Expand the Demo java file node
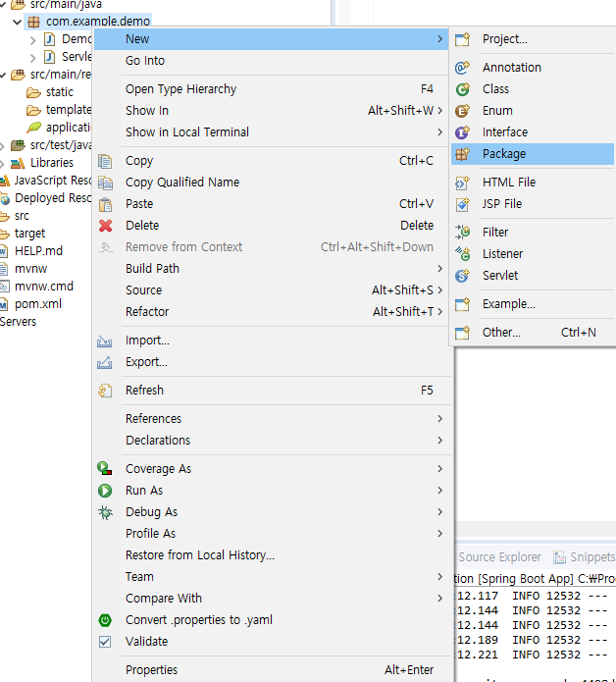The width and height of the screenshot is (616, 682). click(33, 40)
